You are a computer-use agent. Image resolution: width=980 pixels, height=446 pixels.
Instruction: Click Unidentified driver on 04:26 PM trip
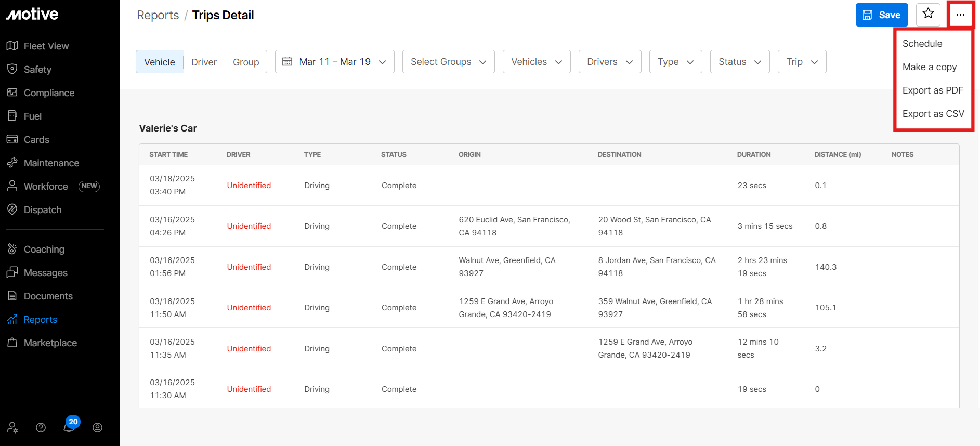tap(249, 226)
